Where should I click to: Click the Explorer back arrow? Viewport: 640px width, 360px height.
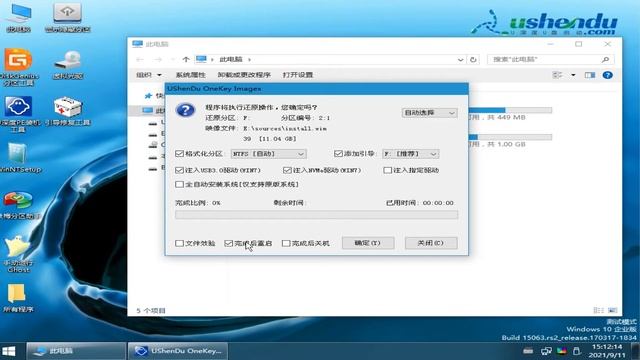tap(140, 60)
